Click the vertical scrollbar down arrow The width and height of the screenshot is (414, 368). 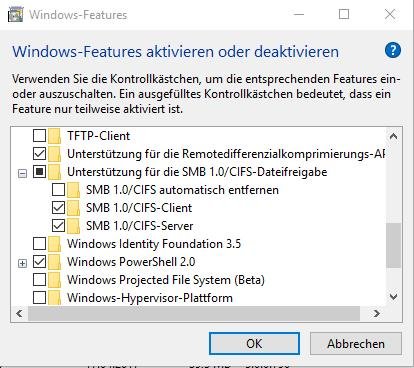point(394,296)
